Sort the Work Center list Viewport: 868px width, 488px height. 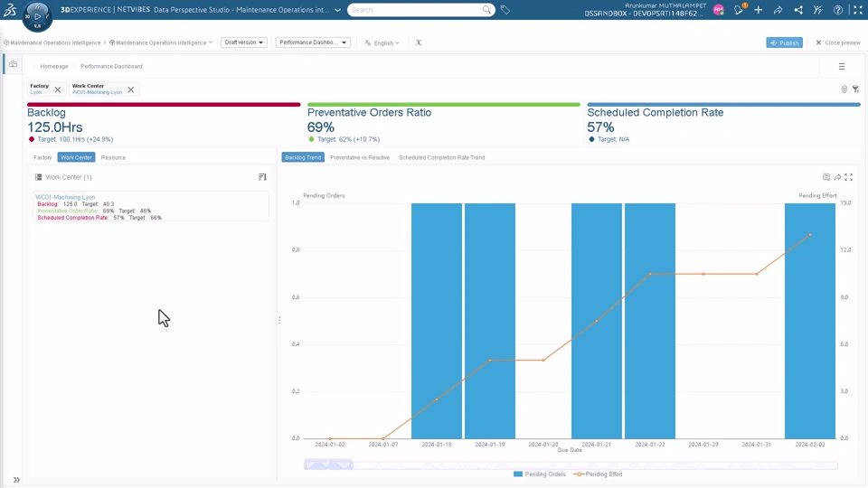[x=262, y=177]
